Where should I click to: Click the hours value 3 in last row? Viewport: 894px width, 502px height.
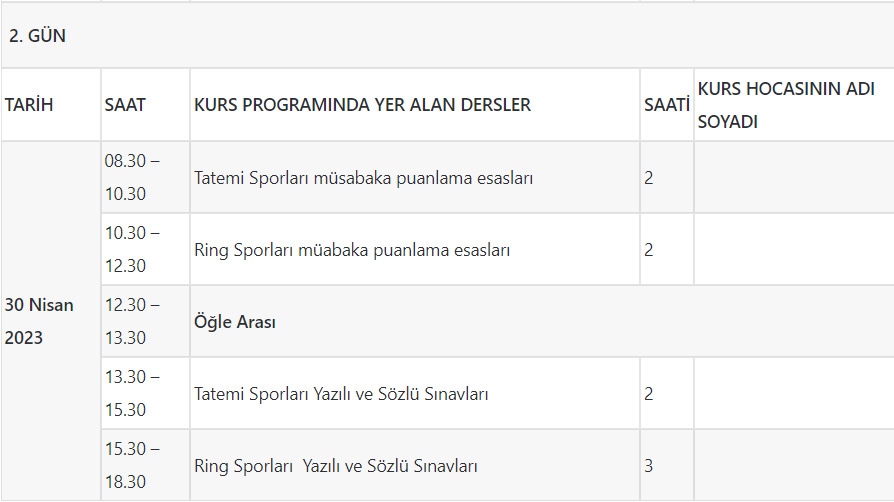pos(648,465)
